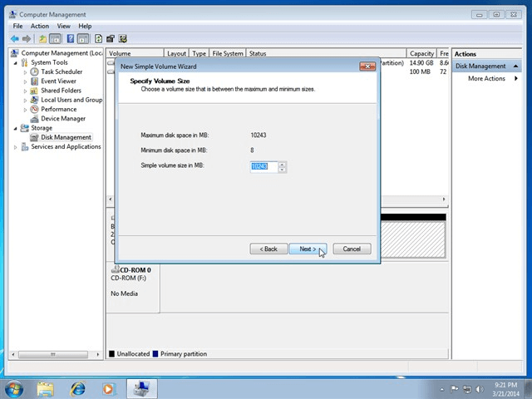Toggle Show/Hide Action Pane toolbar button
The image size is (532, 399).
click(x=83, y=39)
